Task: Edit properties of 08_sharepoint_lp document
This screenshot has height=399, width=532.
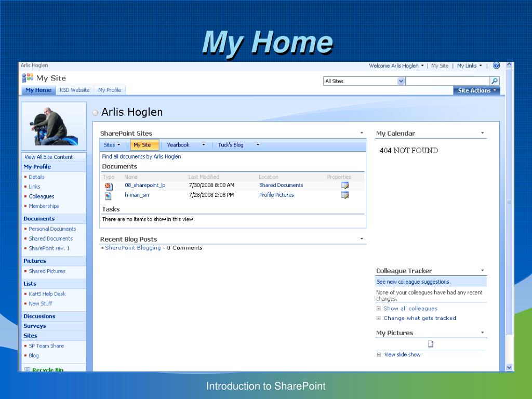Action: click(345, 185)
